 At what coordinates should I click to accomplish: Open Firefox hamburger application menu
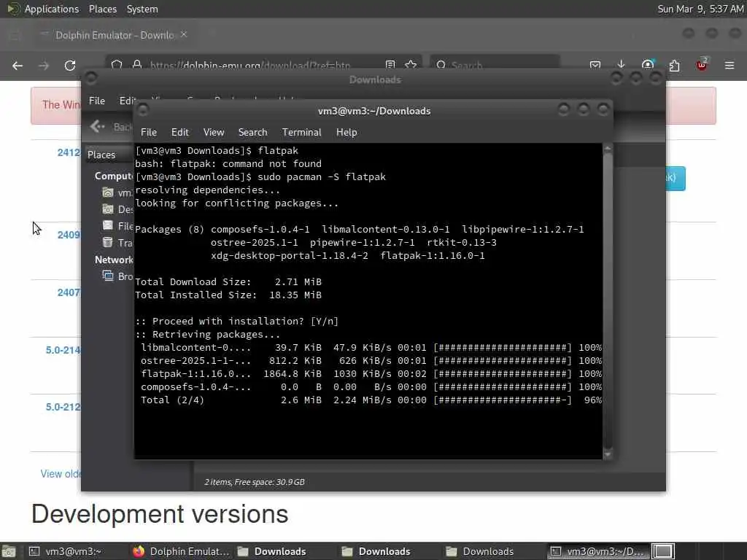click(729, 65)
